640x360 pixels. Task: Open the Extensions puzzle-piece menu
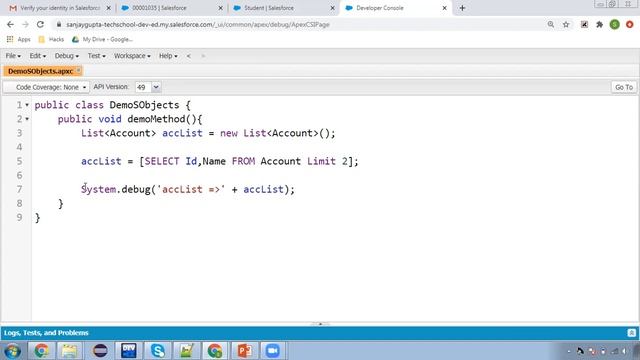coord(600,24)
